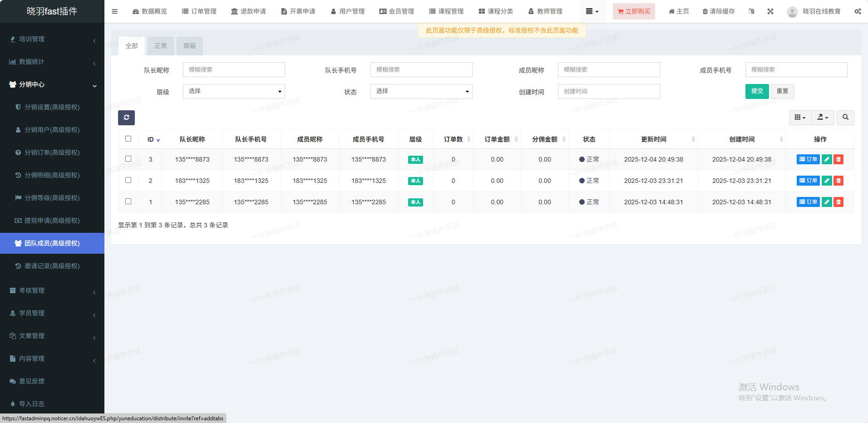Click the language switch icon in top bar
Image resolution: width=868 pixels, height=423 pixels.
click(x=751, y=11)
